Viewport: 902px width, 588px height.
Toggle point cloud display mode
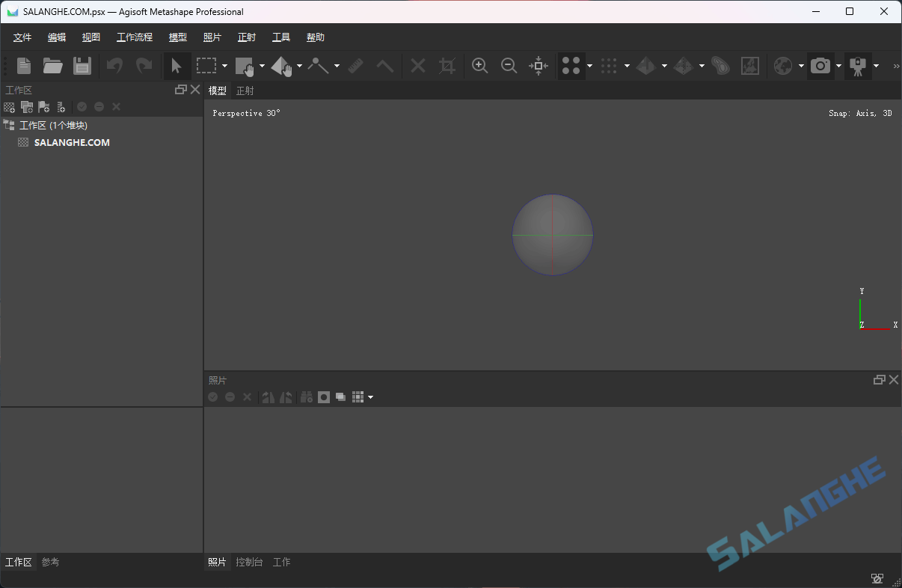(x=571, y=66)
